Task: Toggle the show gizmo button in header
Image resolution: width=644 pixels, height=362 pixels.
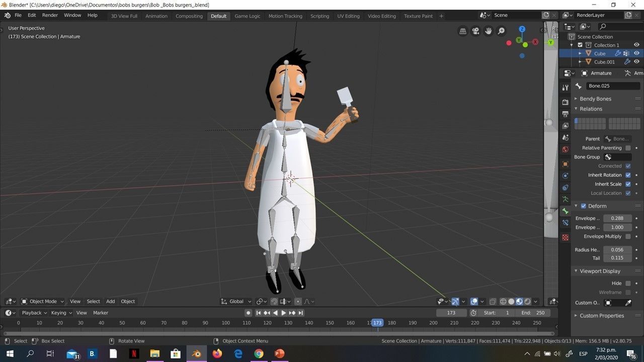Action: point(455,302)
